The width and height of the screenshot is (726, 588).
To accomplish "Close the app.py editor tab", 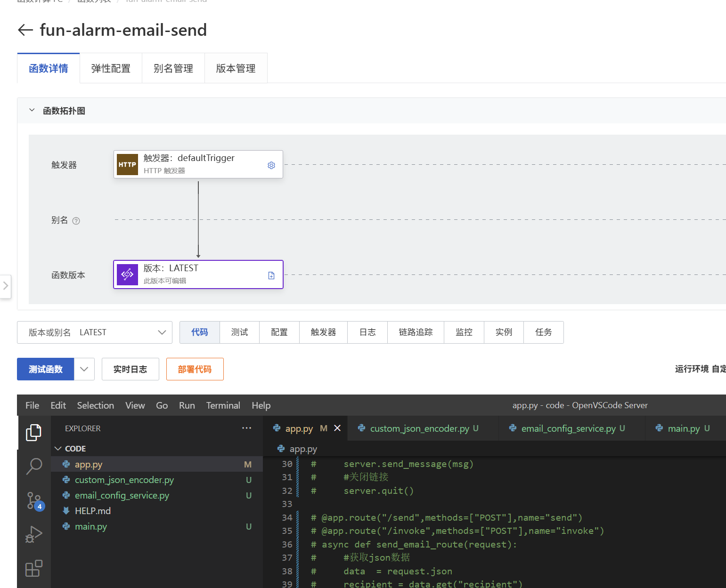I will pos(337,428).
